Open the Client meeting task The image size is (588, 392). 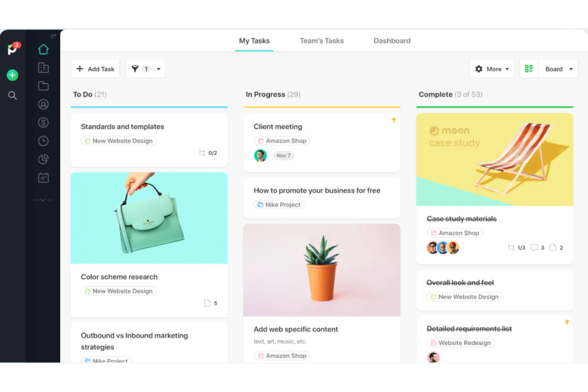tap(278, 127)
